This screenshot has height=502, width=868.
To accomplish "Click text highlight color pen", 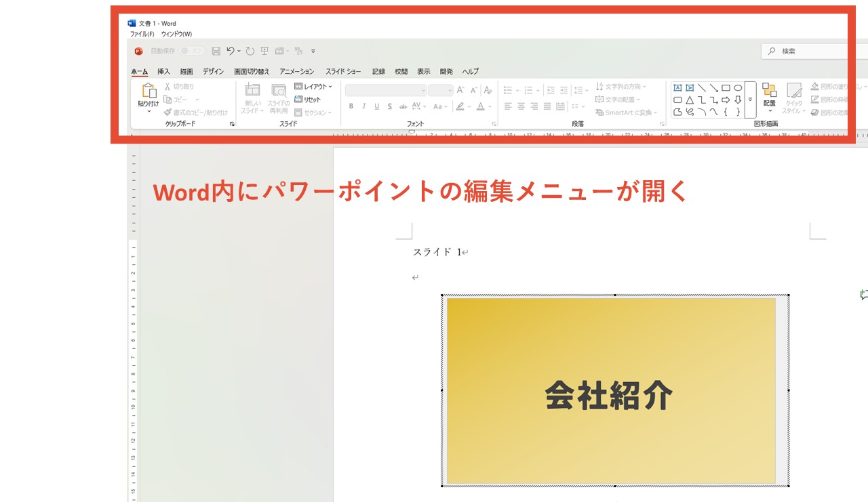I will pyautogui.click(x=460, y=106).
